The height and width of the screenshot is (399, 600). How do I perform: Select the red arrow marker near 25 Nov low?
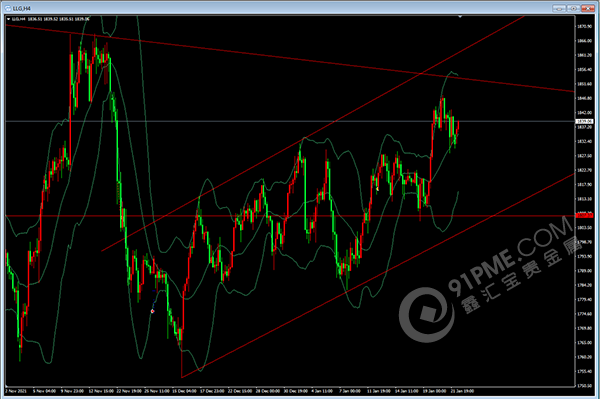pyautogui.click(x=153, y=311)
